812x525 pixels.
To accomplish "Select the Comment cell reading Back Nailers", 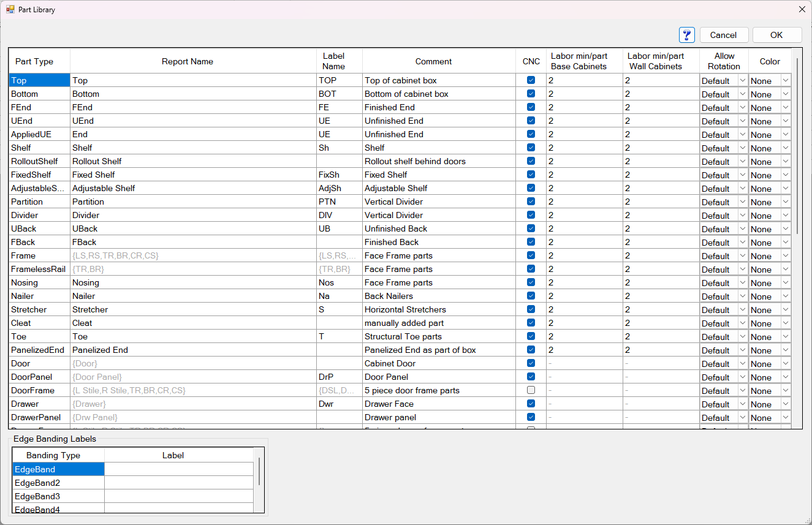I will (438, 296).
